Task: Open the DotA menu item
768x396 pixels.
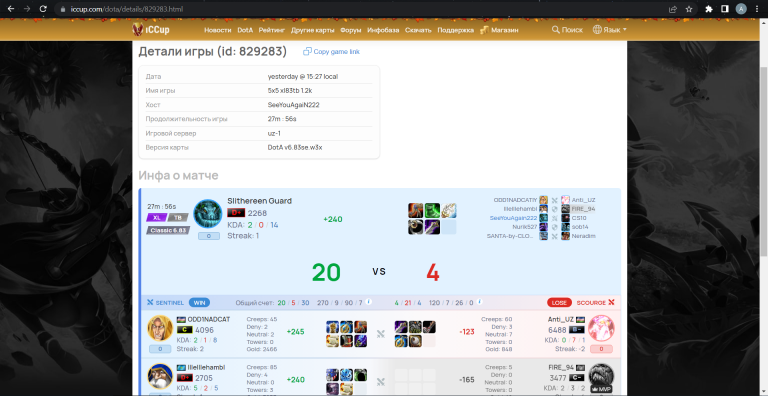Action: point(245,30)
